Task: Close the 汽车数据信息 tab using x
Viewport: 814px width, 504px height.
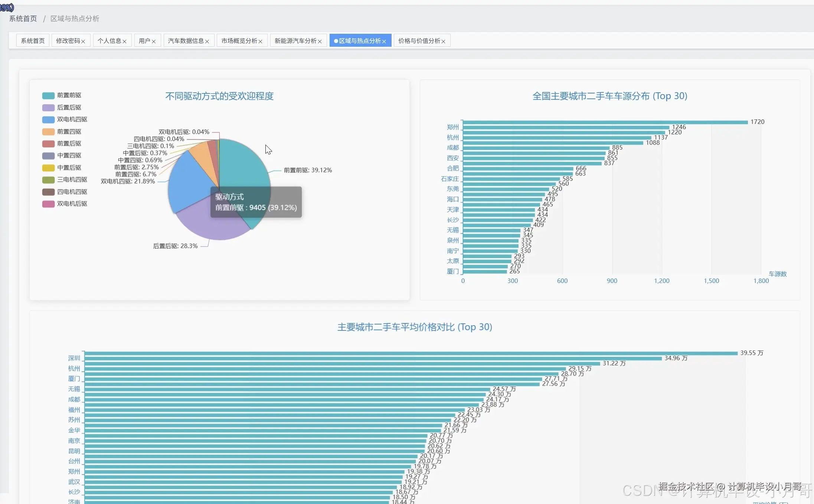Action: coord(207,42)
